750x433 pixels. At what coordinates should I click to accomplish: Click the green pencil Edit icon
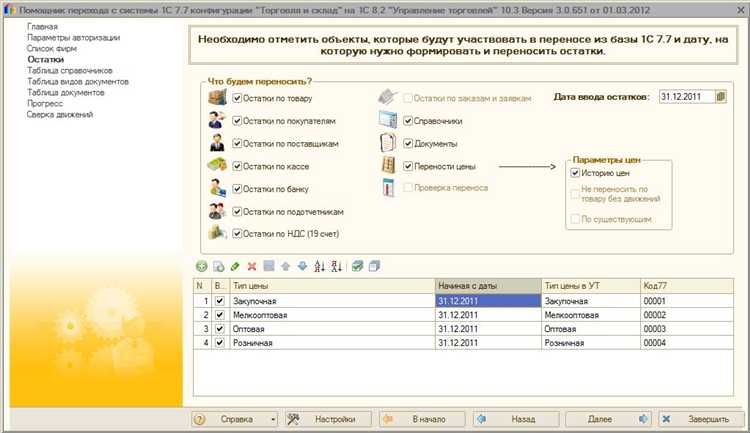235,266
